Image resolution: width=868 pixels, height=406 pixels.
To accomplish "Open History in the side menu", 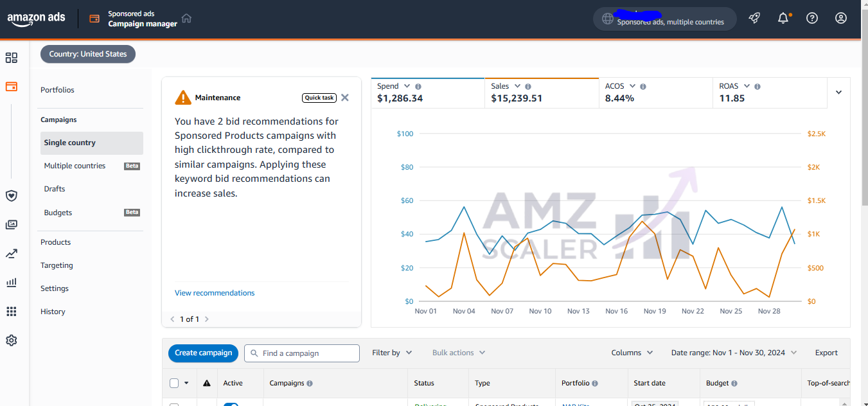I will [53, 312].
